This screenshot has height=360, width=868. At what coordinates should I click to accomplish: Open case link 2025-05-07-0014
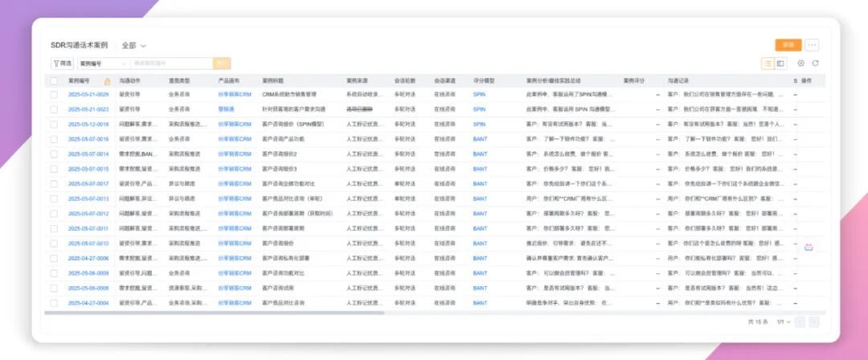tap(88, 154)
